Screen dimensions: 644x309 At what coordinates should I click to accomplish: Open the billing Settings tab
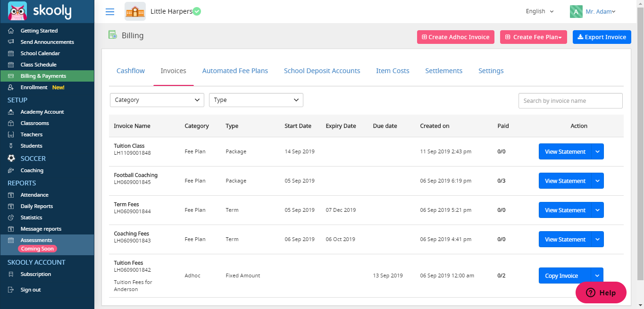tap(491, 71)
